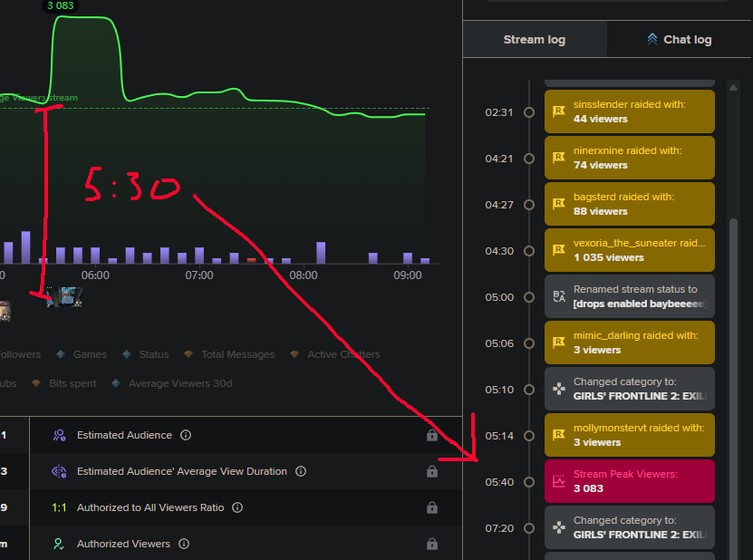Click the 1:1 ratio value
Viewport: 753px width, 560px height.
pyautogui.click(x=59, y=507)
